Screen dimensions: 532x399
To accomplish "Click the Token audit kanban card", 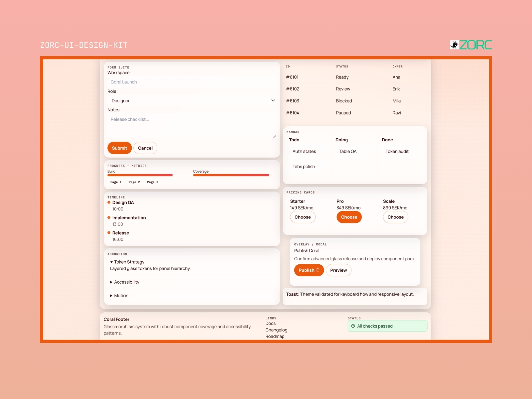I will tap(402, 151).
